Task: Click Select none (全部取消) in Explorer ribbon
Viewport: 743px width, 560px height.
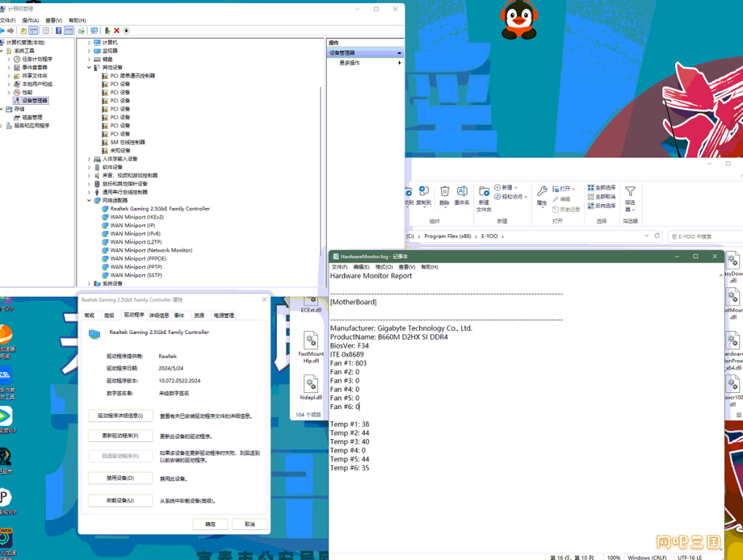Action: coord(602,197)
